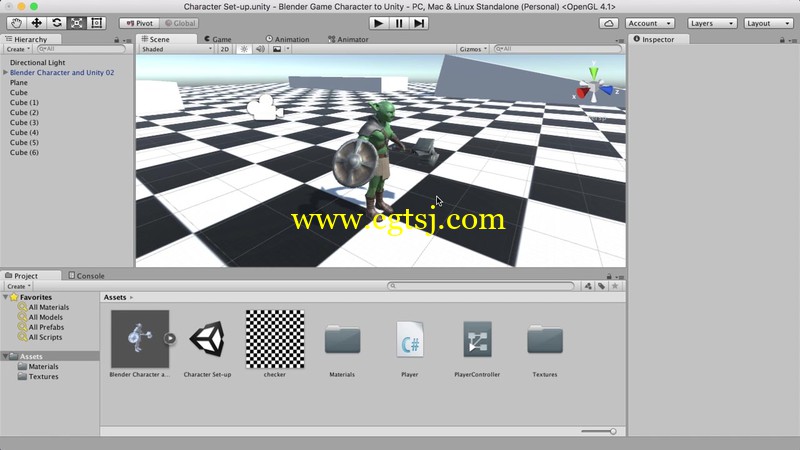Select Cube (3) in Hierarchy

24,122
